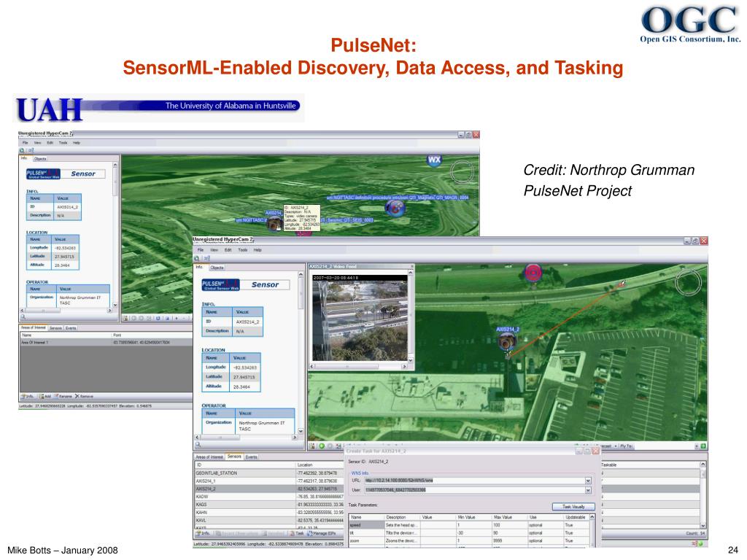Viewport: 747px width, 560px height.
Task: Click Remove button in back window
Action: click(x=85, y=396)
